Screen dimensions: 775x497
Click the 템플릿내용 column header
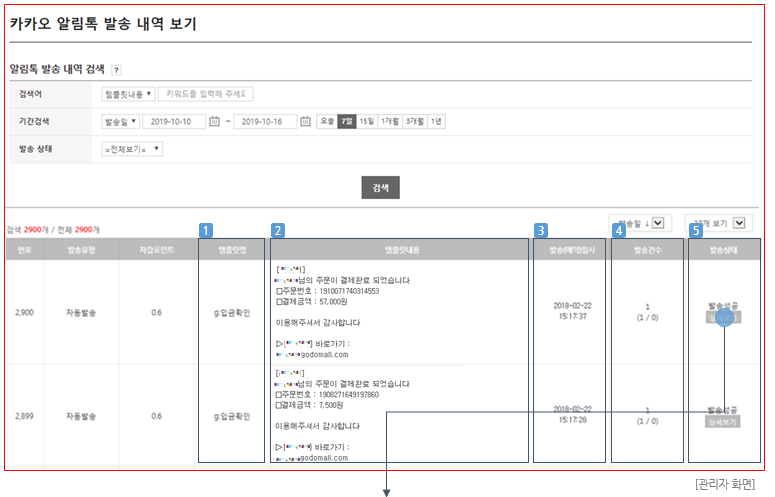[399, 249]
